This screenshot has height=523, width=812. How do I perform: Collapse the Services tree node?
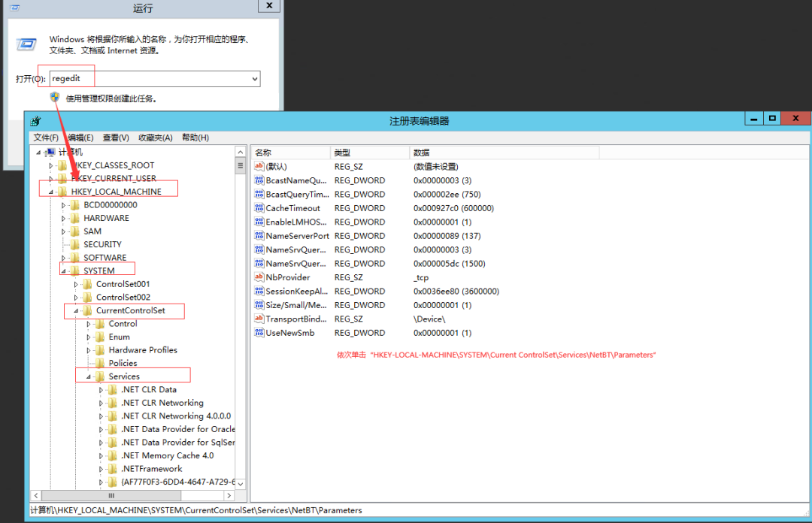[89, 376]
